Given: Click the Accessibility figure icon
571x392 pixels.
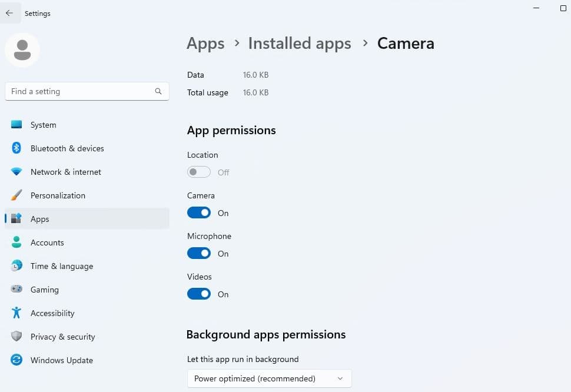Looking at the screenshot, I should tap(16, 313).
